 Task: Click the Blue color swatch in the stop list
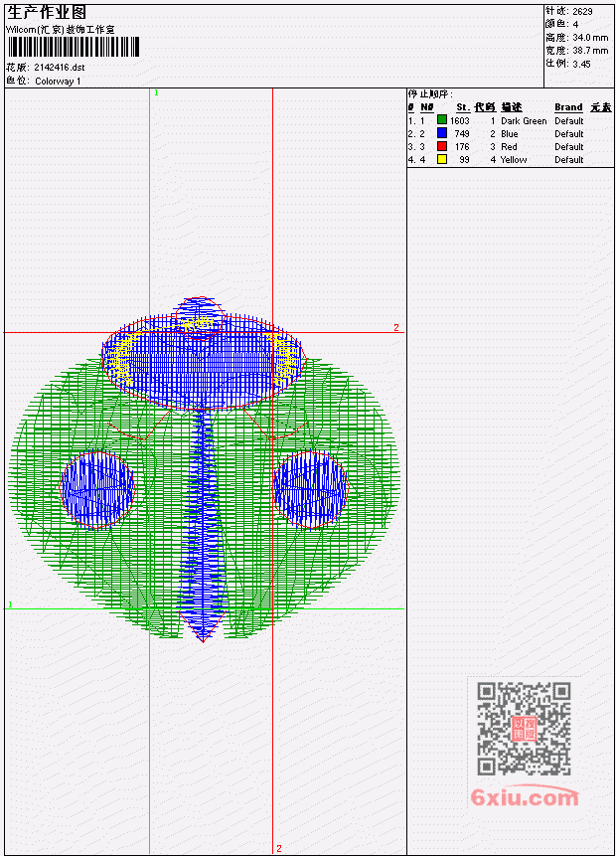click(x=442, y=133)
